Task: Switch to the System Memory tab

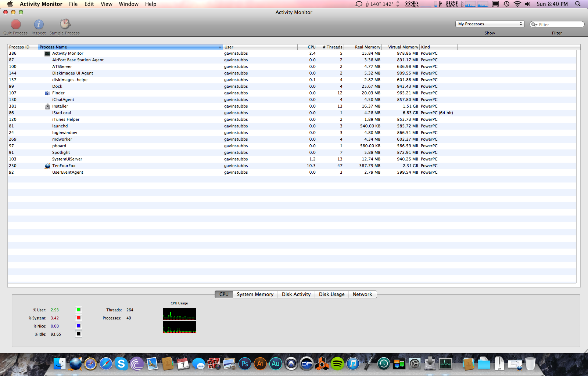Action: (255, 294)
